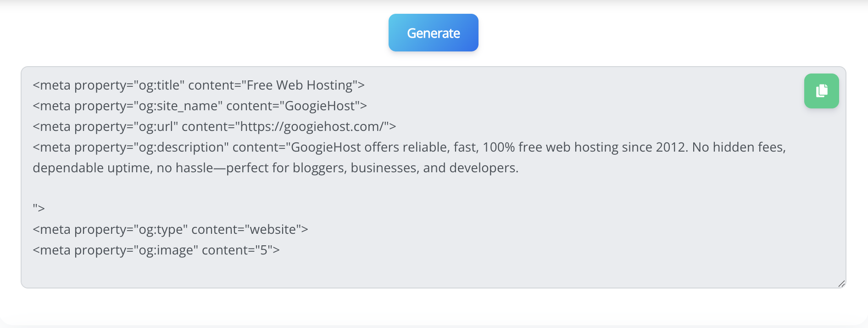Screen dimensions: 868x328
Task: Click the stray "> closing line
Action: (x=39, y=209)
